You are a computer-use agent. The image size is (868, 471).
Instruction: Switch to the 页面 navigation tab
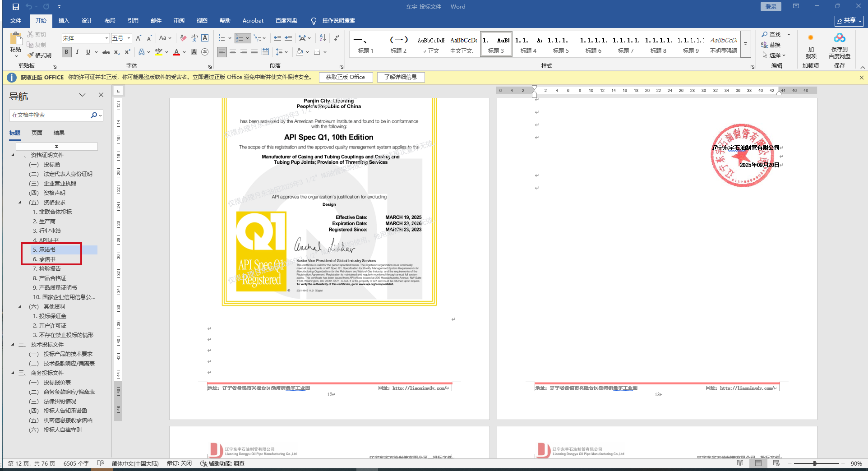click(x=37, y=133)
